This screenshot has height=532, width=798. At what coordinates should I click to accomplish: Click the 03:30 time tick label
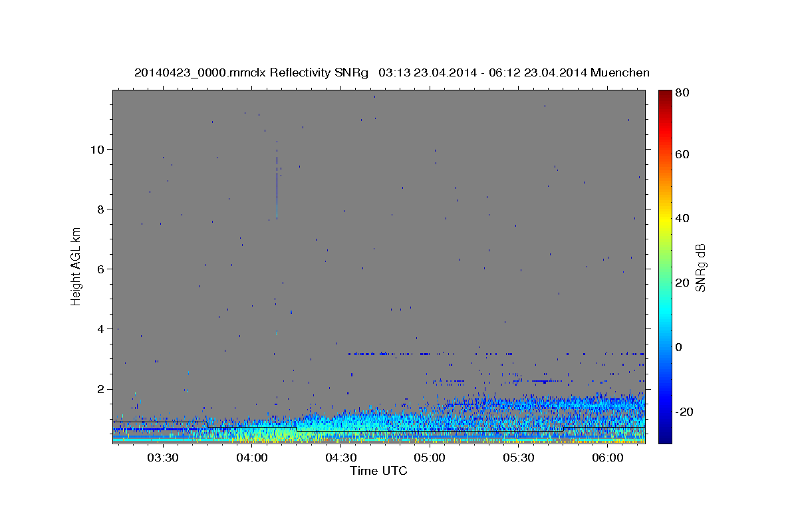click(x=162, y=458)
